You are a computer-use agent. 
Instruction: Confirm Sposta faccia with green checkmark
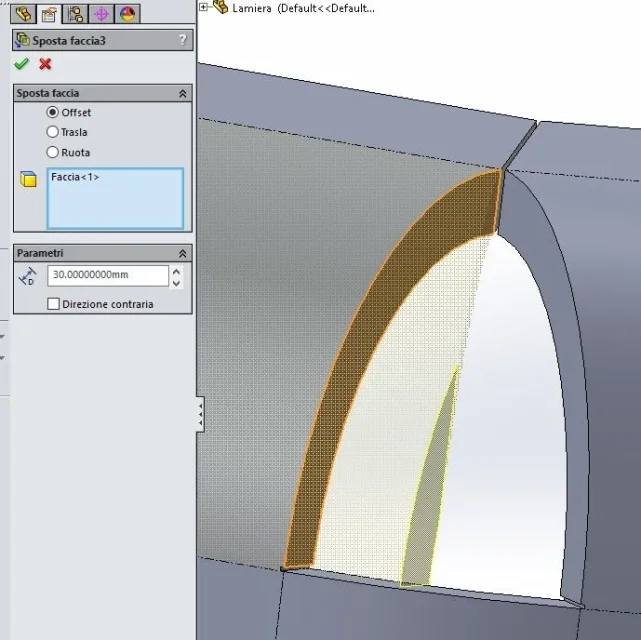pos(21,64)
